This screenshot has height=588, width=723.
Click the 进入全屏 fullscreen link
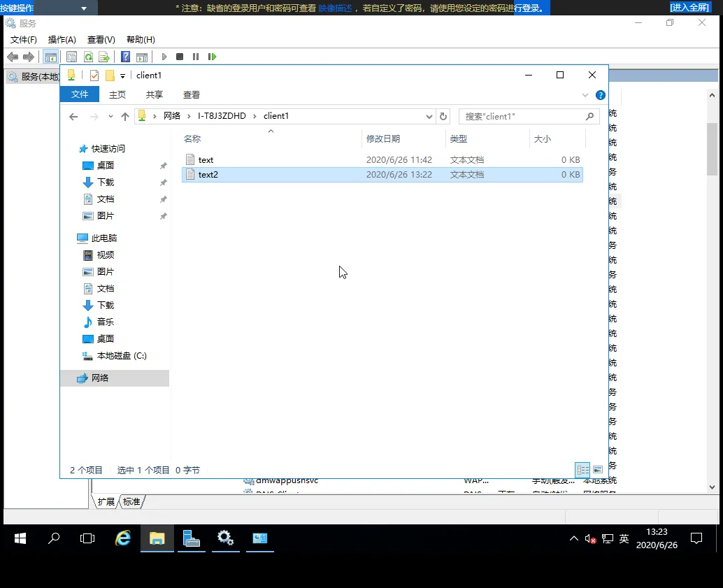(689, 7)
